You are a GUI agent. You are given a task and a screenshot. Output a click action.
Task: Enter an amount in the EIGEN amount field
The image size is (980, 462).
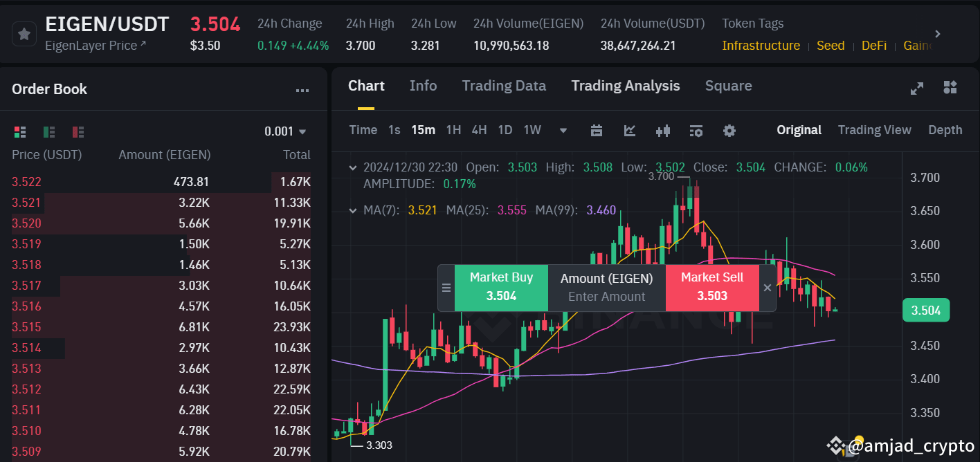tap(607, 296)
